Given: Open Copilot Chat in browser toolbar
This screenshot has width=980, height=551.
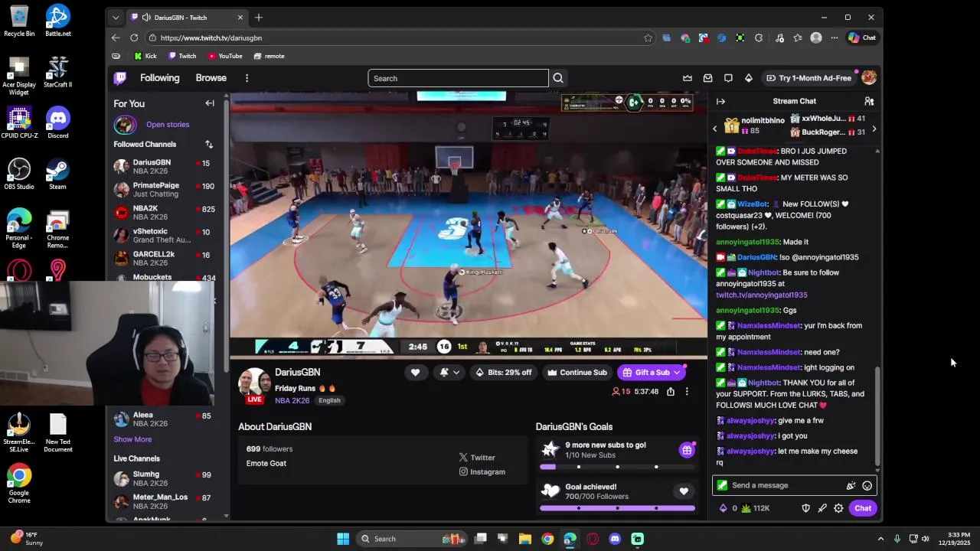Looking at the screenshot, I should click(861, 37).
